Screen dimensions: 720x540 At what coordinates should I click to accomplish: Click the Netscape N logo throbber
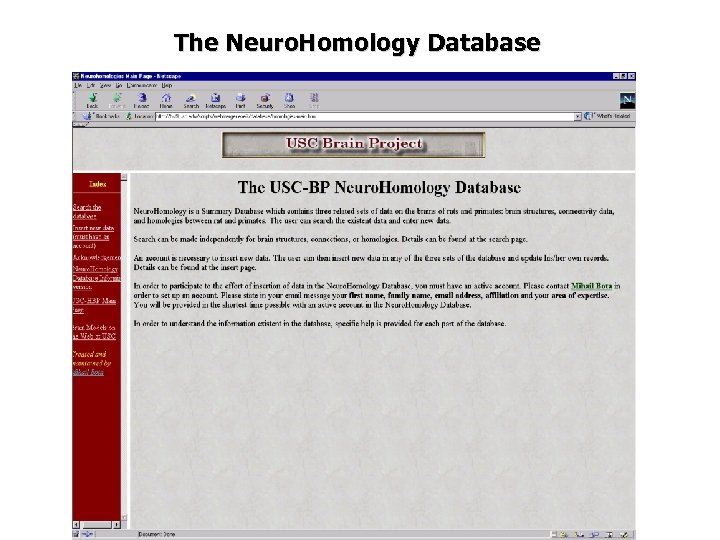627,101
